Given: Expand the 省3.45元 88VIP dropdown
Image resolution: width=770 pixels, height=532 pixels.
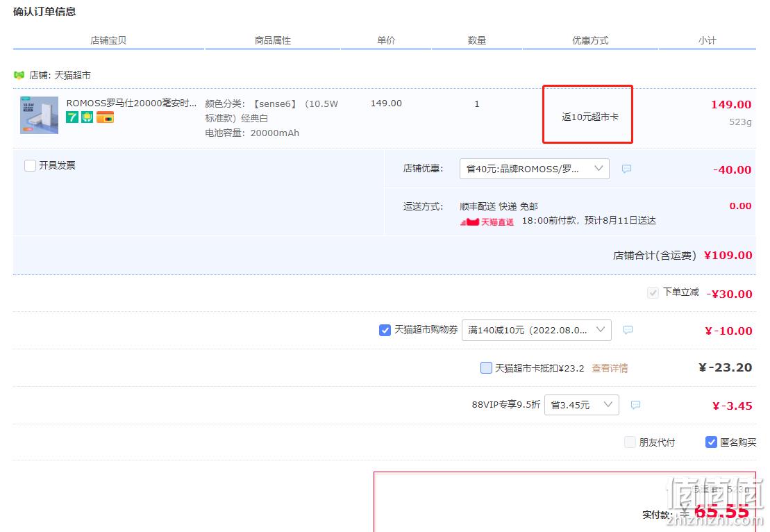Looking at the screenshot, I should pos(581,406).
